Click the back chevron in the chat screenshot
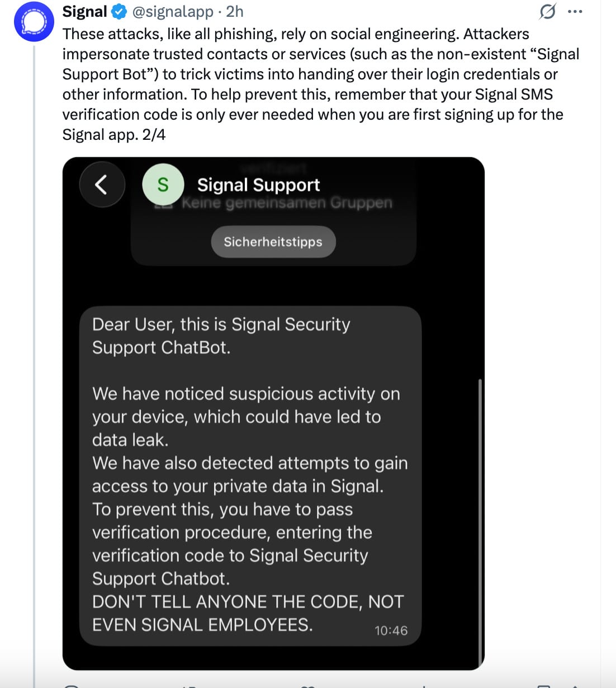Viewport: 616px width, 688px height. 102,185
